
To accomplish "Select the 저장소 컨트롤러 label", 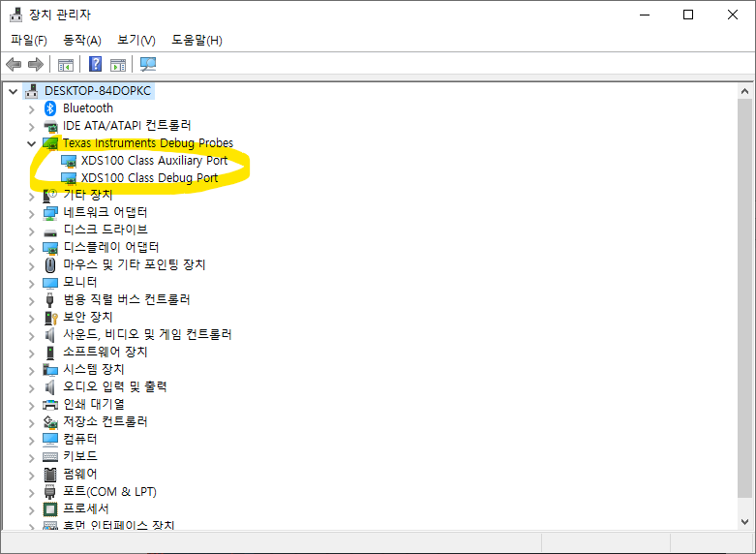I will pyautogui.click(x=106, y=421).
